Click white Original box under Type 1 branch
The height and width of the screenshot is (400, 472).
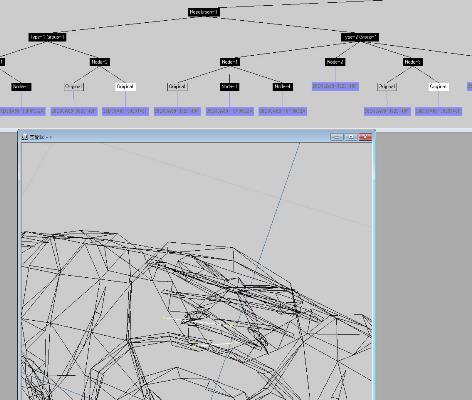pos(126,87)
